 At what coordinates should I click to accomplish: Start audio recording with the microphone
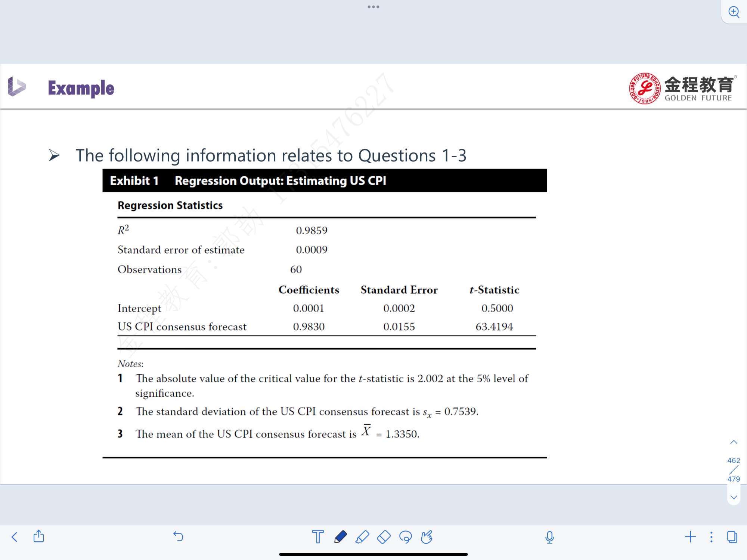click(549, 537)
